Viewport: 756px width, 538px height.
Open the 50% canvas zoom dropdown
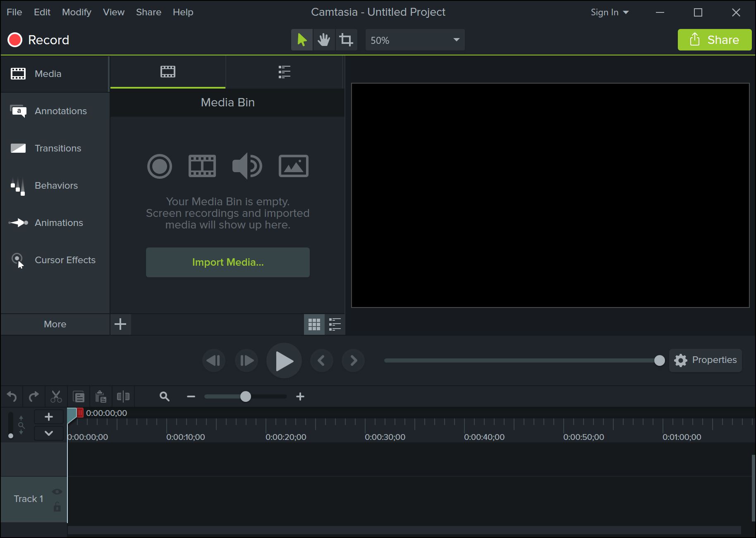point(415,40)
